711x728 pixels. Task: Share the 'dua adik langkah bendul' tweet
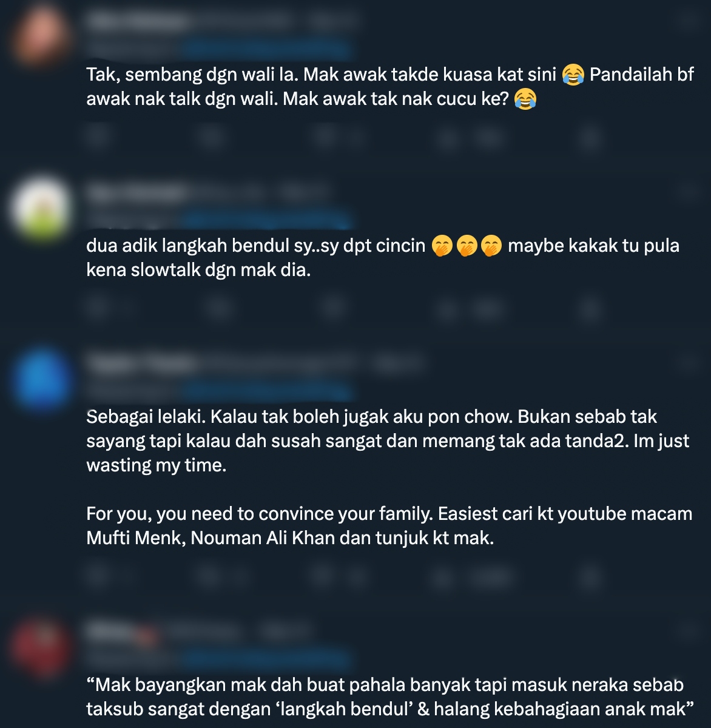[x=588, y=309]
